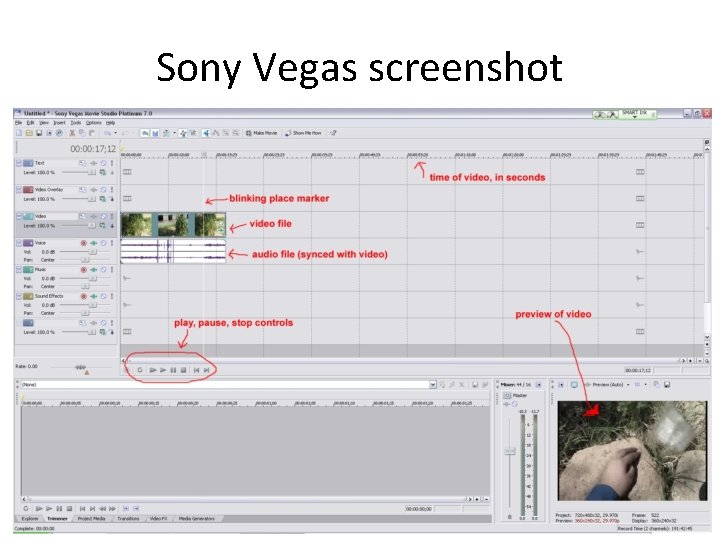Click the Make Movie button
This screenshot has height=540, width=720.
(261, 133)
